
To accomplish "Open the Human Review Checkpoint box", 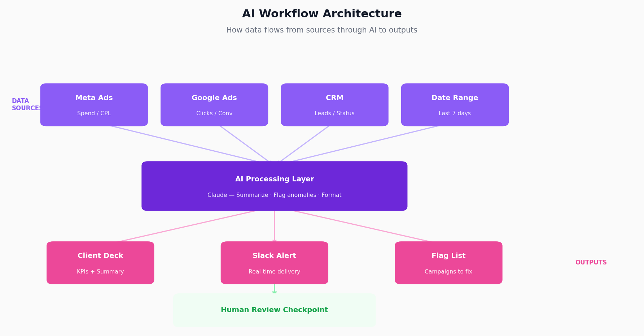I will (275, 310).
